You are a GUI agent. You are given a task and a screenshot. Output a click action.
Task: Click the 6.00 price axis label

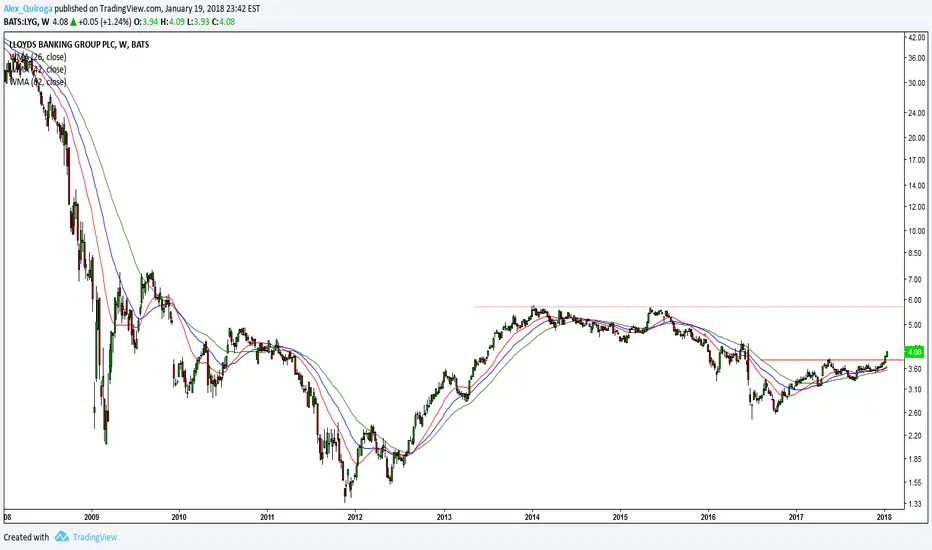point(915,300)
